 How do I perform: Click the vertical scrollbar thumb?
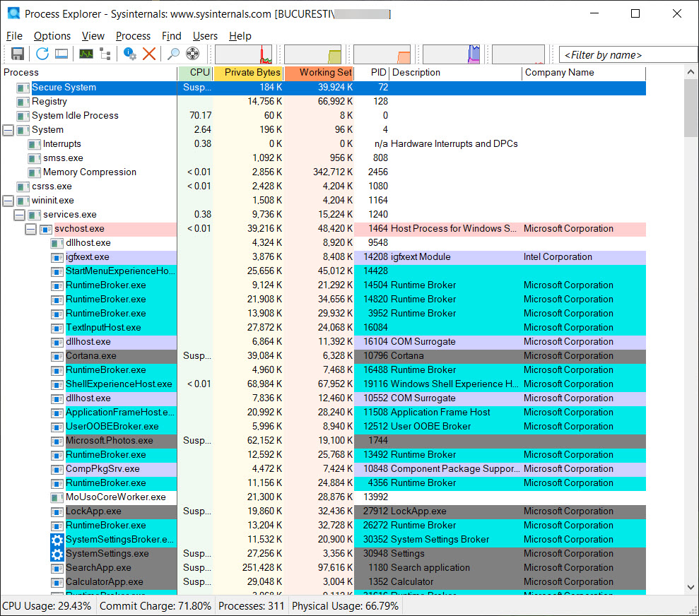691,108
